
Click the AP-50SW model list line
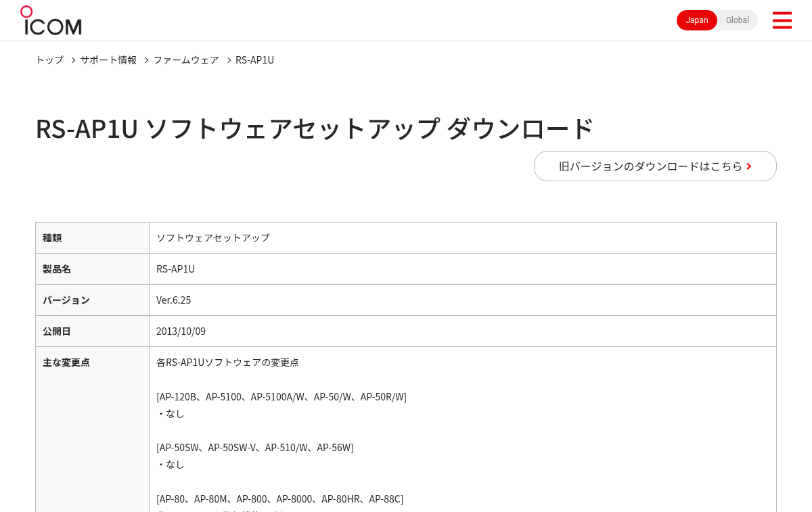click(x=255, y=447)
